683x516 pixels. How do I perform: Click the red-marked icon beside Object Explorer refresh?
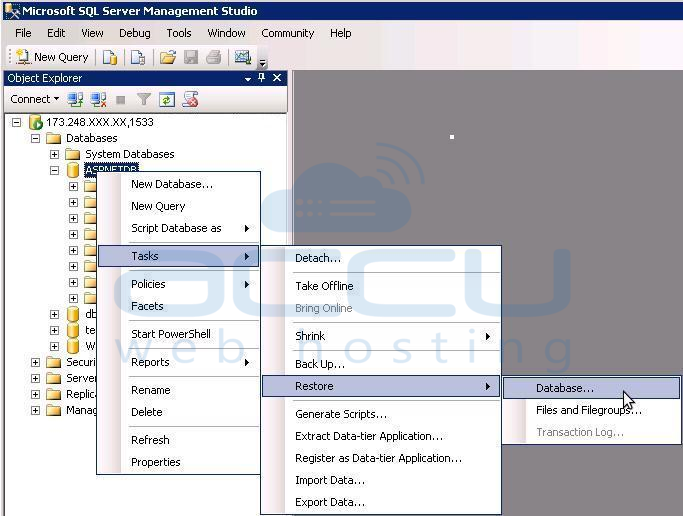pos(190,100)
